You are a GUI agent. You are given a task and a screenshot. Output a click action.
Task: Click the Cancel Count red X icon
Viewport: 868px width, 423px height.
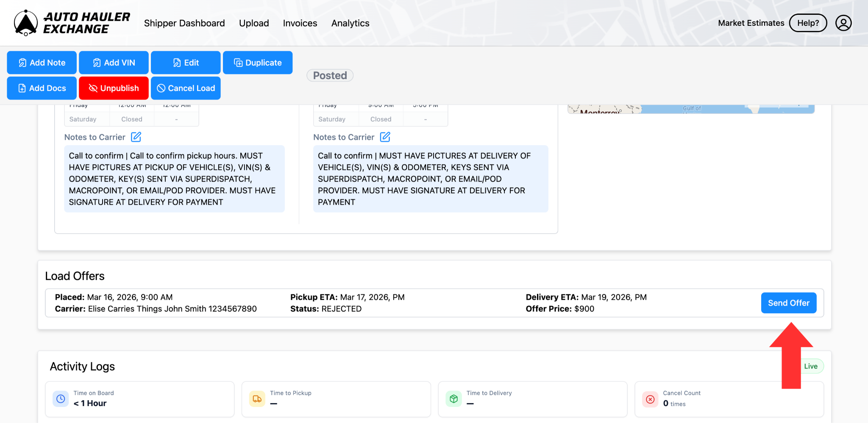[x=650, y=399]
